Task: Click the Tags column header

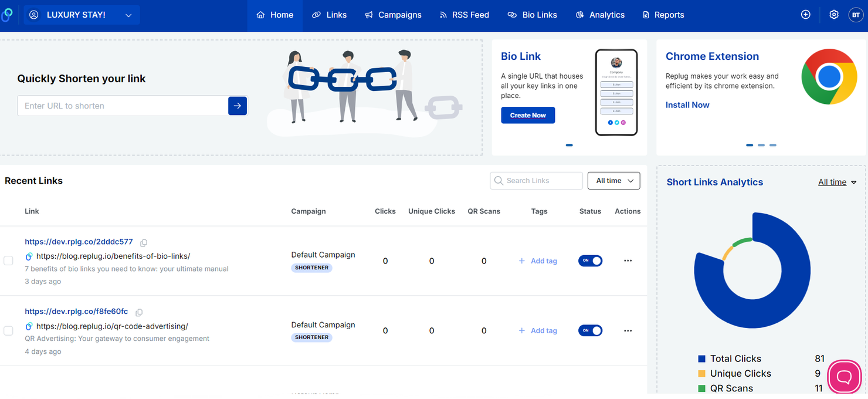Action: pyautogui.click(x=539, y=211)
